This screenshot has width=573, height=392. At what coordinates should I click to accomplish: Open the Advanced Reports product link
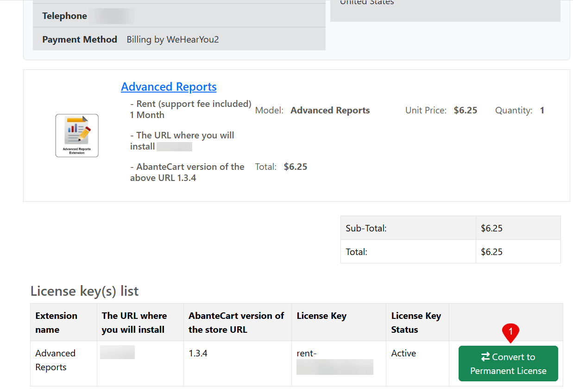169,87
